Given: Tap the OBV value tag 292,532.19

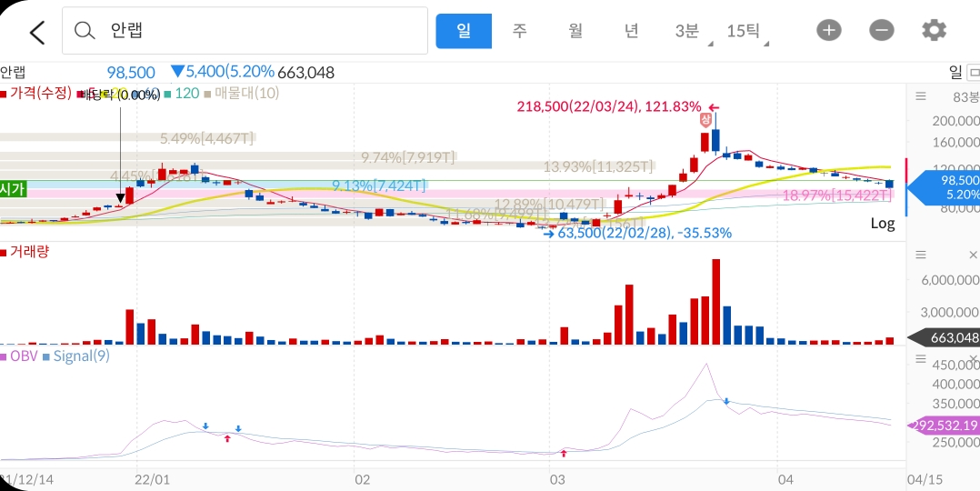Looking at the screenshot, I should (x=944, y=426).
